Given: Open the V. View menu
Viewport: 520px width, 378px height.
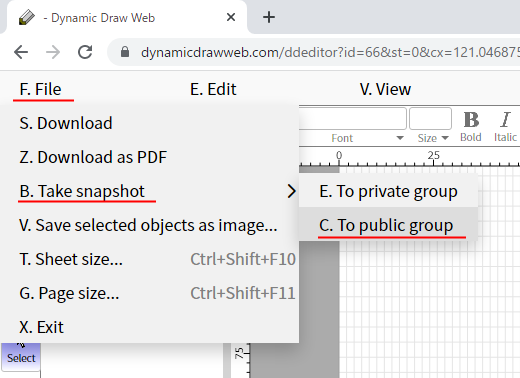Looking at the screenshot, I should click(385, 89).
